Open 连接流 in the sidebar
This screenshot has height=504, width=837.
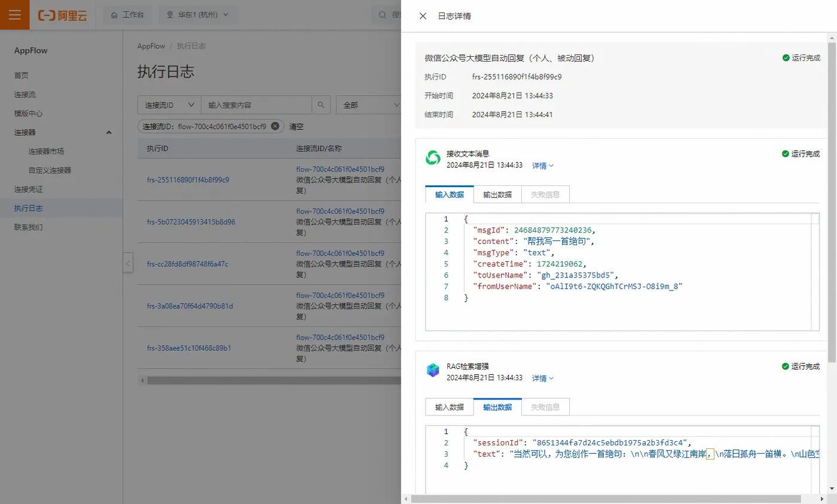click(25, 94)
